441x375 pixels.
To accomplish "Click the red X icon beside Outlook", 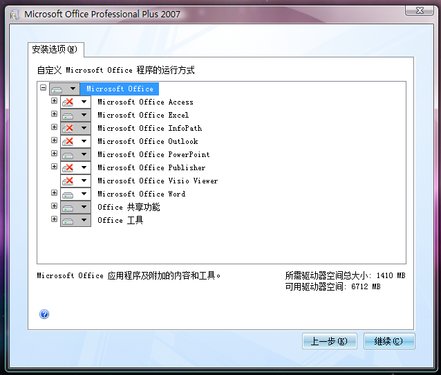I will click(x=68, y=142).
